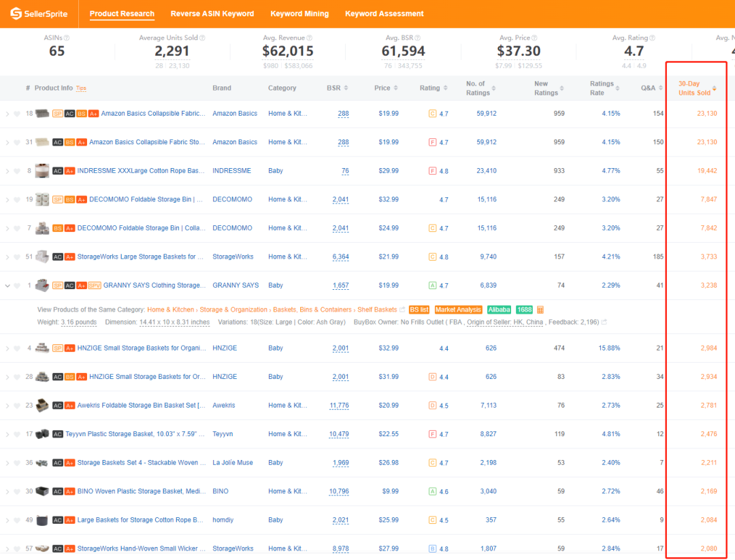Click the BSR value 6,364
The image size is (735, 560).
(x=341, y=257)
